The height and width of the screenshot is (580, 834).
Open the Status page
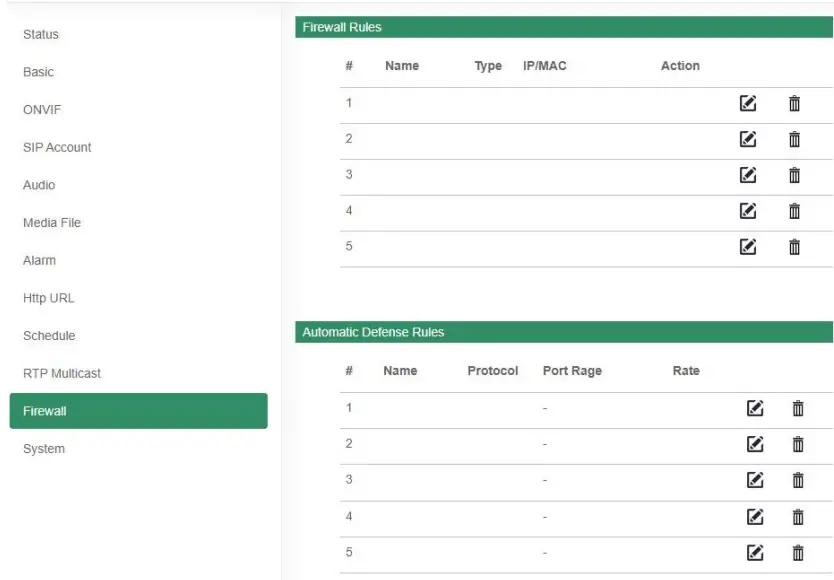point(41,35)
